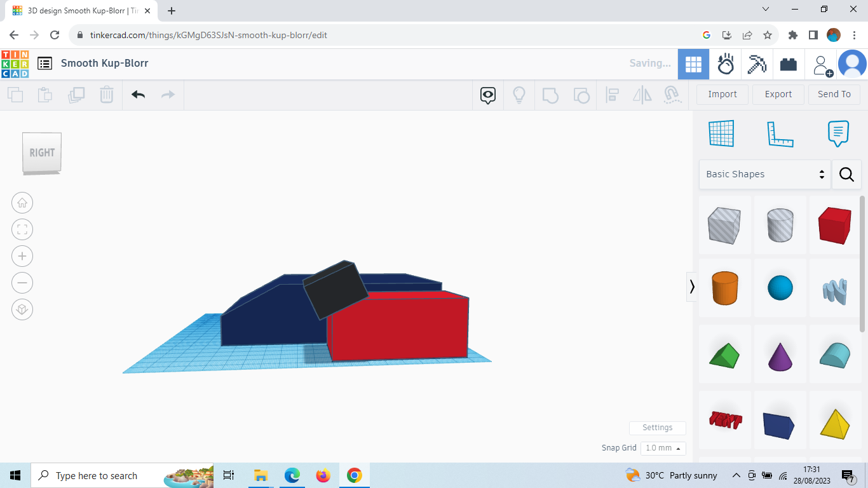
Task: Click the Mirror tool icon
Action: pyautogui.click(x=642, y=94)
